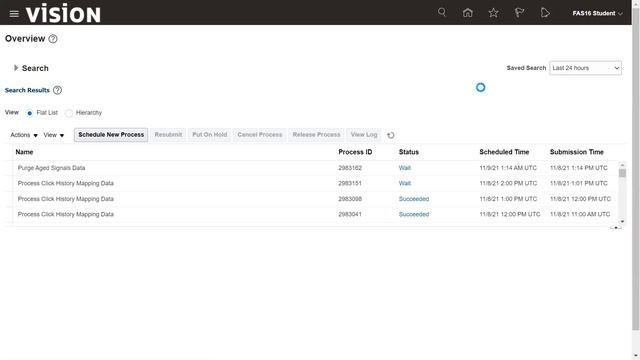Click scheduled time 11/9/21 1:14 AM UTC

click(508, 168)
